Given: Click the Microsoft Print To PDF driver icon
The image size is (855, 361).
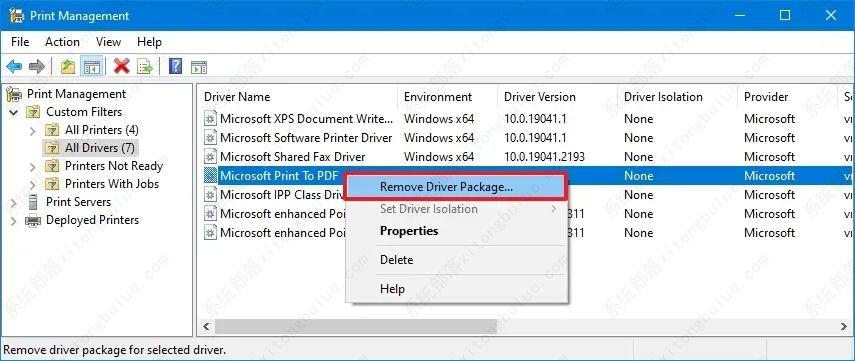Looking at the screenshot, I should tap(210, 176).
